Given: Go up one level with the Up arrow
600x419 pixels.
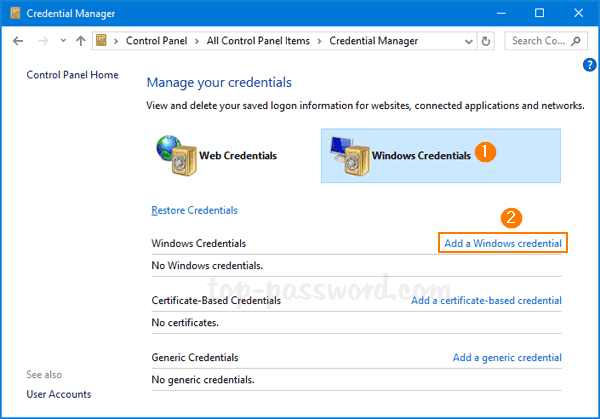Looking at the screenshot, I should [x=80, y=41].
